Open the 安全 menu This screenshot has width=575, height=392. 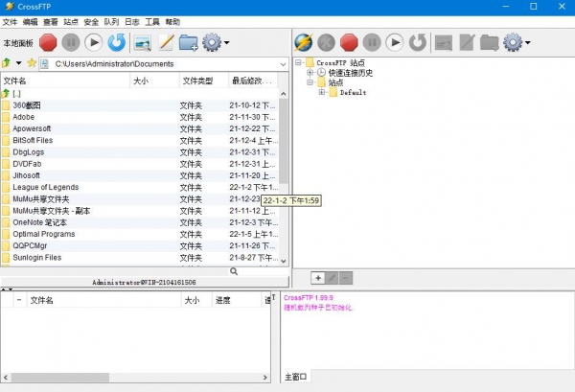point(91,22)
